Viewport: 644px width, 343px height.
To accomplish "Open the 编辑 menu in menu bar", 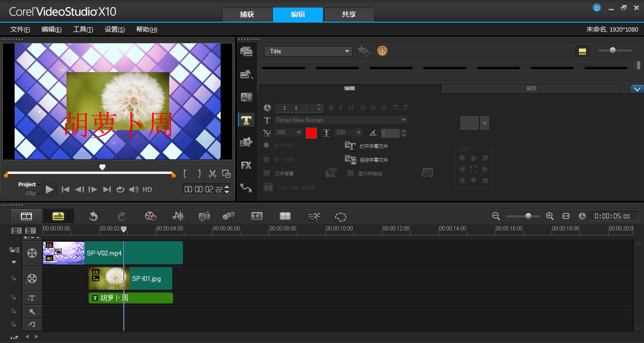I will tap(51, 29).
